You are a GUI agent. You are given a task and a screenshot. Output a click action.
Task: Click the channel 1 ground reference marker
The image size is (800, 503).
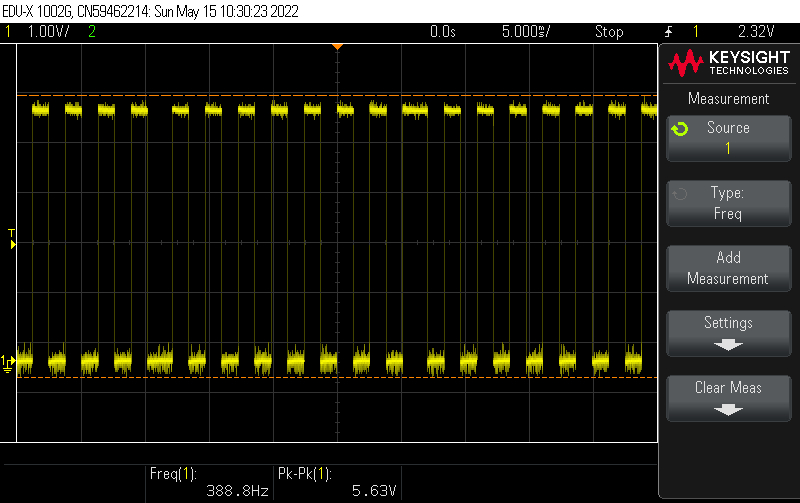pyautogui.click(x=8, y=361)
